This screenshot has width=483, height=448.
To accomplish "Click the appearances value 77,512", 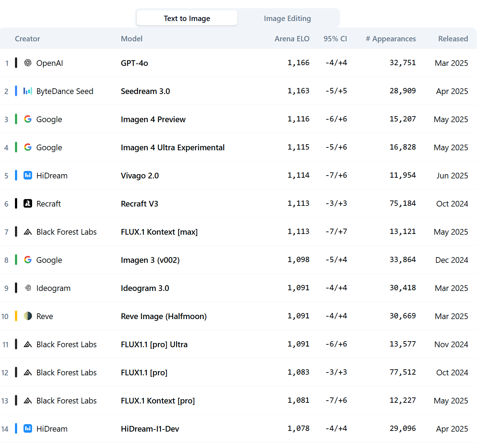I will tap(402, 372).
